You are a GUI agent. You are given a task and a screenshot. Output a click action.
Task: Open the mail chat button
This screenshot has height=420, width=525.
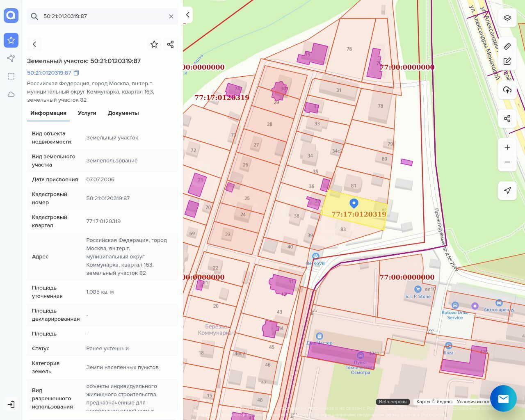pyautogui.click(x=503, y=398)
